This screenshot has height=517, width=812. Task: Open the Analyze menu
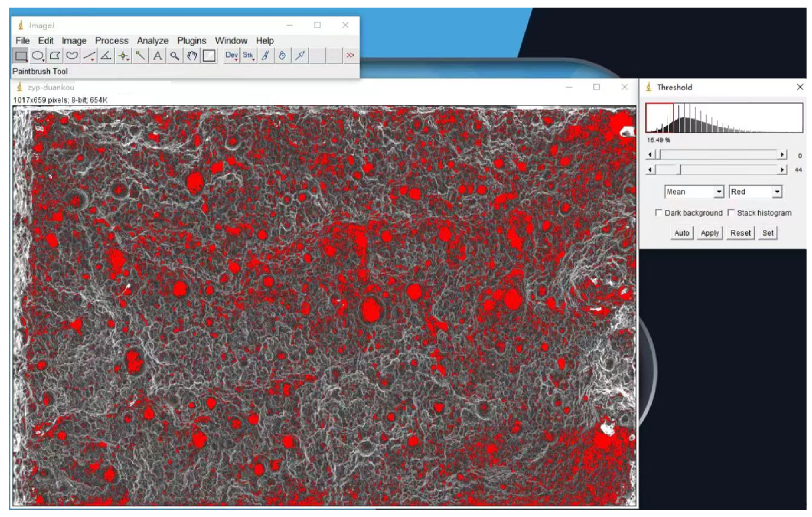click(152, 41)
